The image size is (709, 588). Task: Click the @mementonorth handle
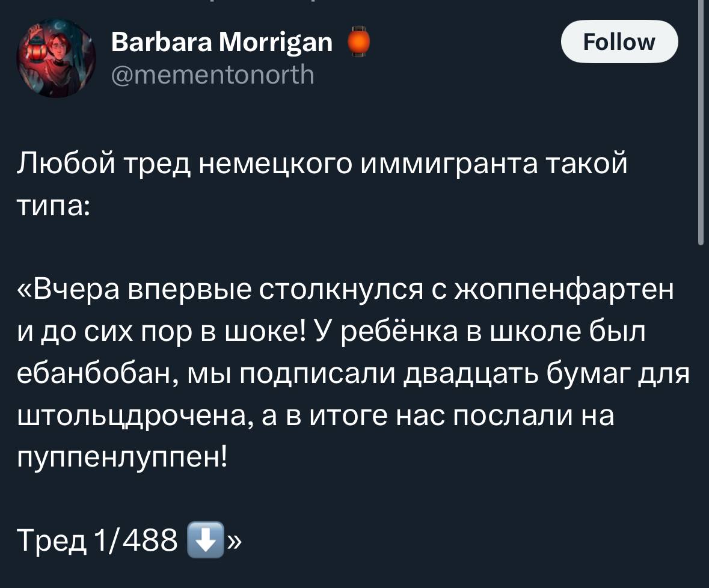click(212, 76)
